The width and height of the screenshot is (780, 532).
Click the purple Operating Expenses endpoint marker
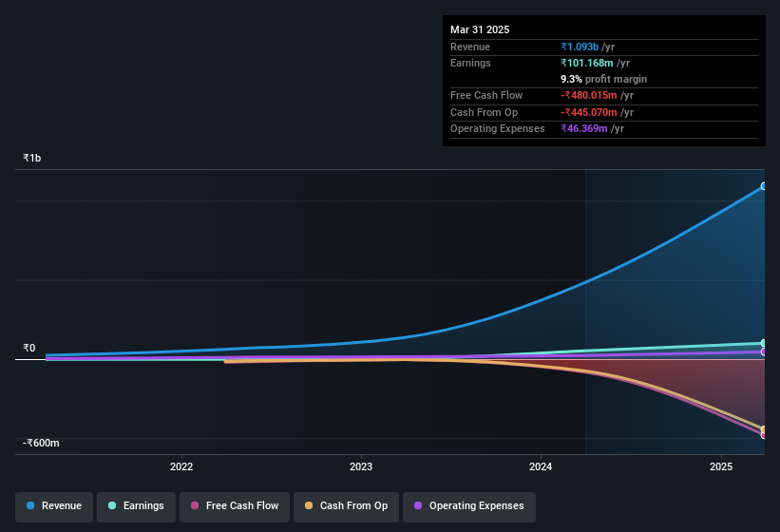click(764, 351)
